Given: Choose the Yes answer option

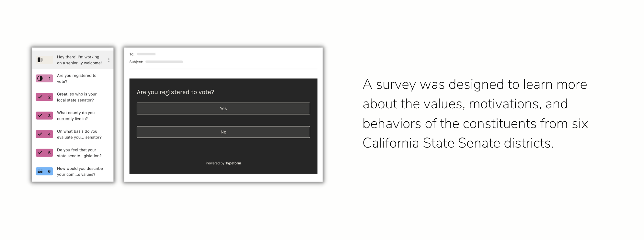Looking at the screenshot, I should click(x=223, y=109).
